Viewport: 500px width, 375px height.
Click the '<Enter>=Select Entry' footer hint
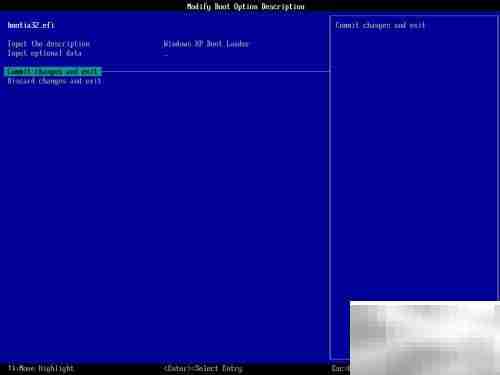[x=203, y=368]
